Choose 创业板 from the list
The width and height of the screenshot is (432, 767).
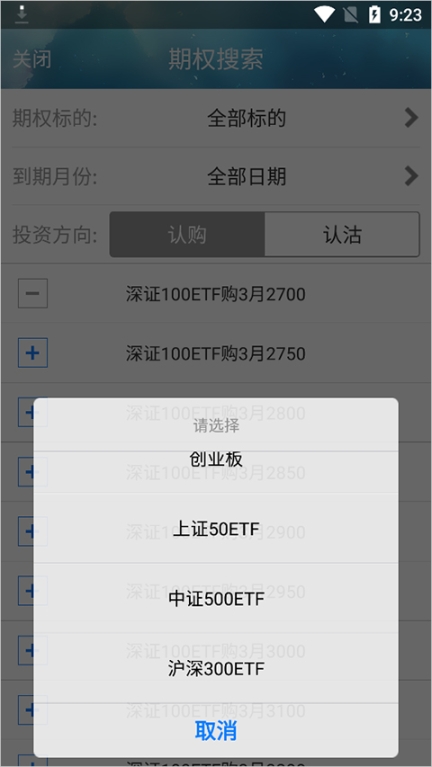(216, 459)
